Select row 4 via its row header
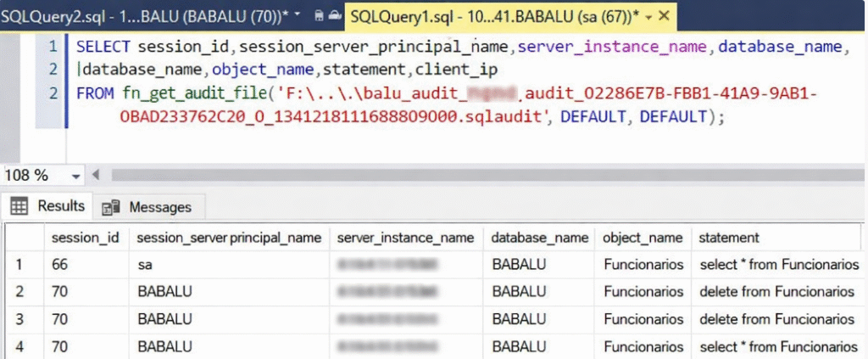This screenshot has width=868, height=359. [x=22, y=346]
